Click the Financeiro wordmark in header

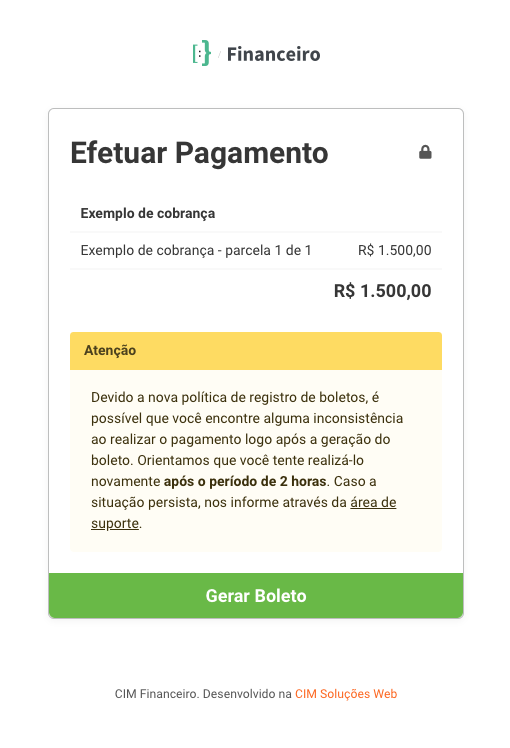[273, 54]
